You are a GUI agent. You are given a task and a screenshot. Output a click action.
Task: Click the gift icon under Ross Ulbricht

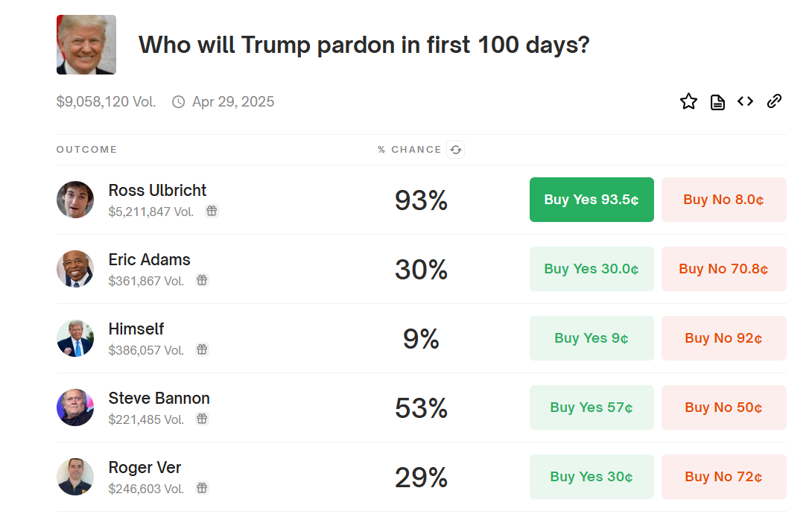(212, 211)
